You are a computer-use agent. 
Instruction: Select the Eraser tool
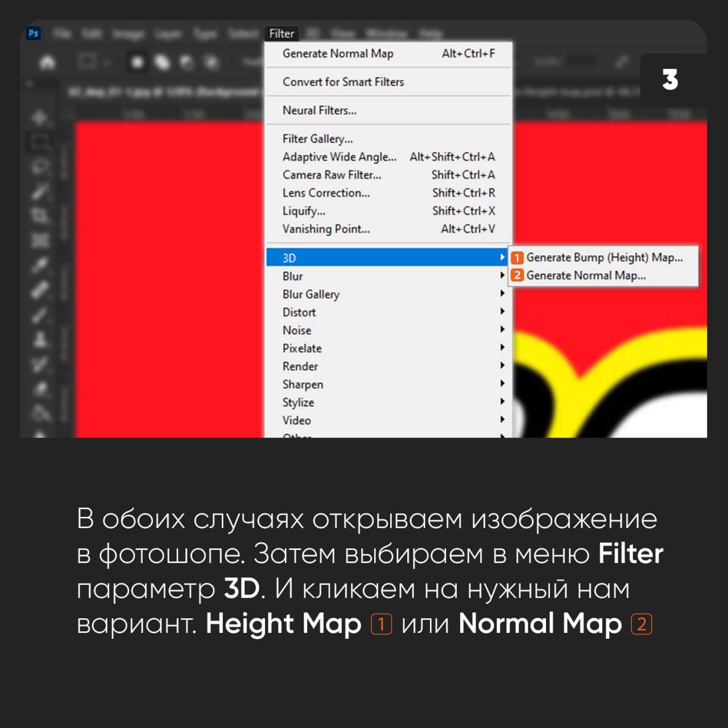point(40,390)
